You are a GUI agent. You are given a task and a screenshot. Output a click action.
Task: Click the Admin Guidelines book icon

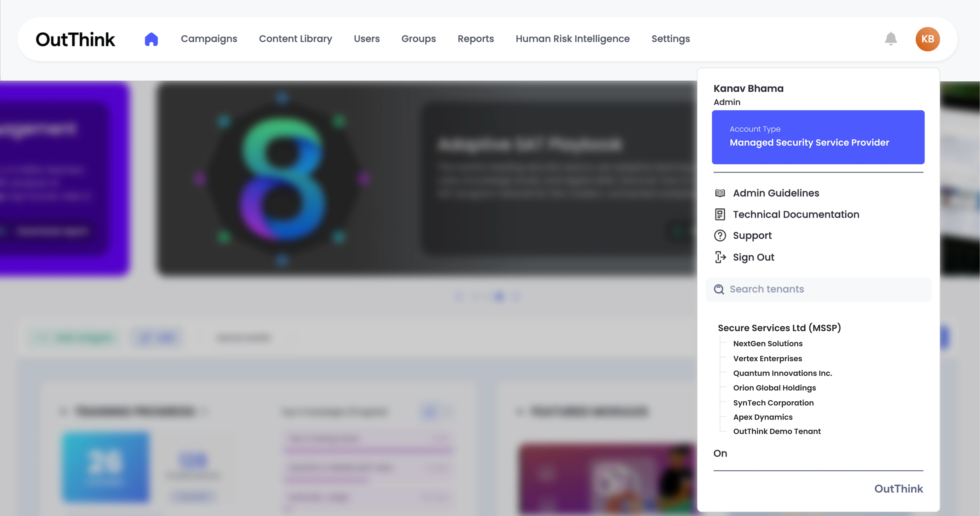tap(720, 193)
